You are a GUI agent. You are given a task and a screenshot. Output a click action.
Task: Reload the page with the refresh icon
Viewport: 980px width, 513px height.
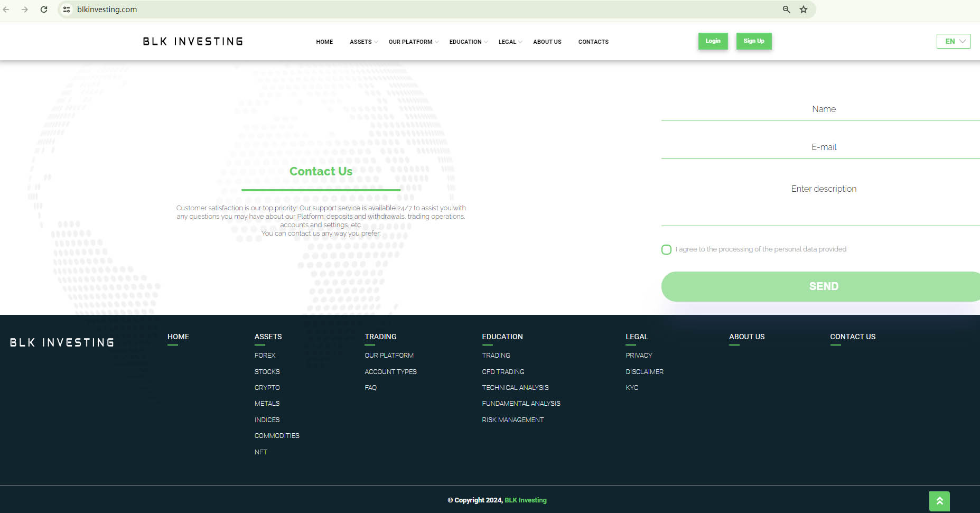(44, 10)
